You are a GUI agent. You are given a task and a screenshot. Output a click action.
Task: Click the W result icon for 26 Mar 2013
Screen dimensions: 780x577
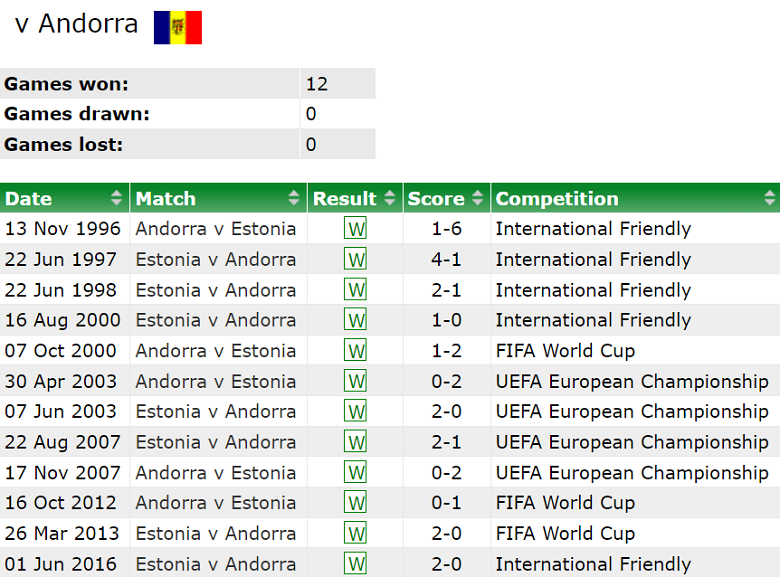point(355,533)
